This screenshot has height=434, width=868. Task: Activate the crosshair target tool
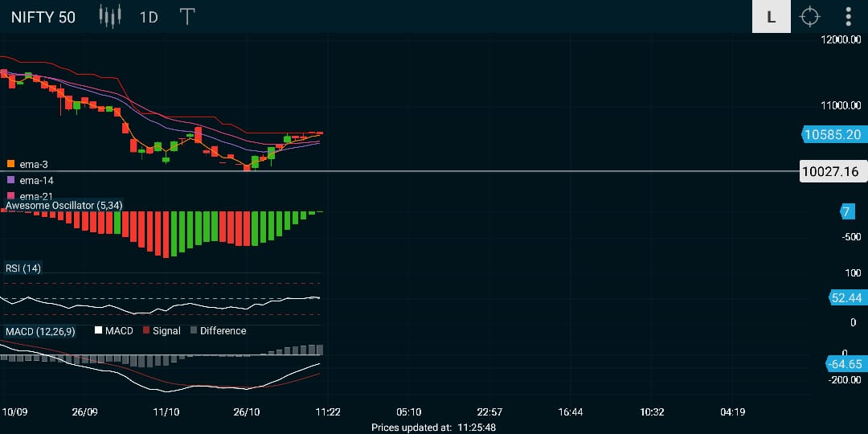(x=810, y=17)
